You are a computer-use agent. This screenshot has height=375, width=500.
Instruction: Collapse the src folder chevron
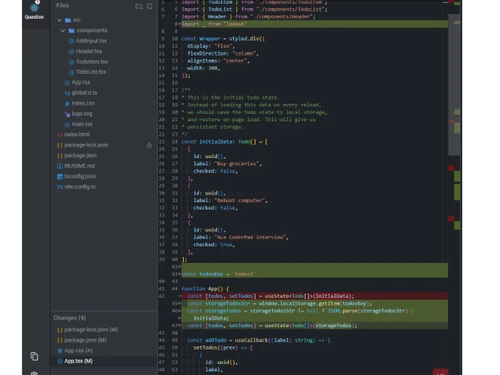pos(59,20)
